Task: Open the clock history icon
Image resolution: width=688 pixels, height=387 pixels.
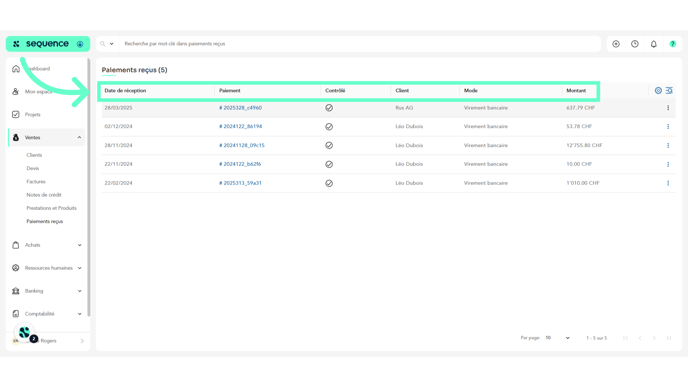Action: pyautogui.click(x=635, y=44)
